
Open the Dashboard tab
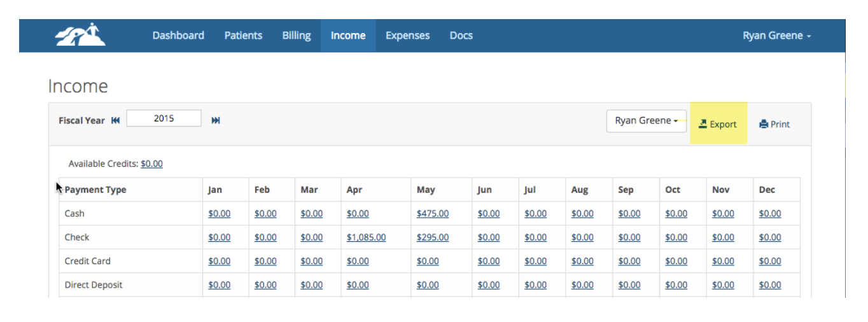(178, 36)
